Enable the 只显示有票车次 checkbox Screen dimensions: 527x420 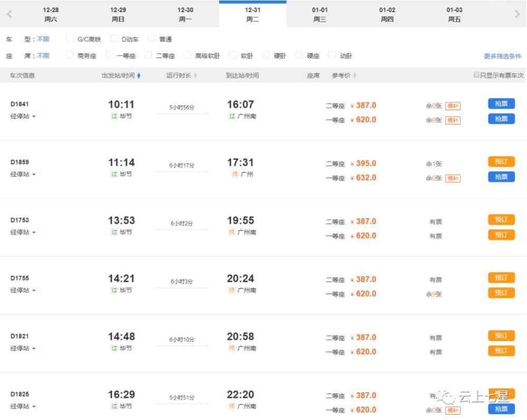coord(476,75)
